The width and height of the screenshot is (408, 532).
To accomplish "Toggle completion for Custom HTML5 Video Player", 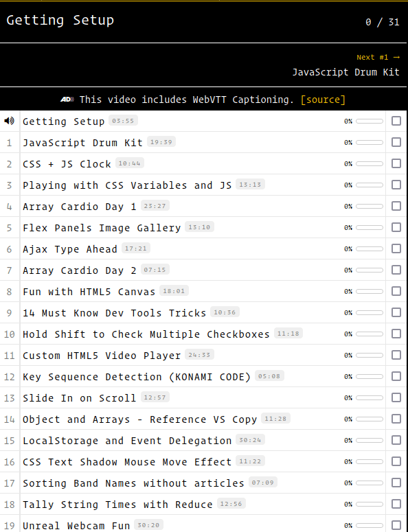I will click(x=396, y=355).
